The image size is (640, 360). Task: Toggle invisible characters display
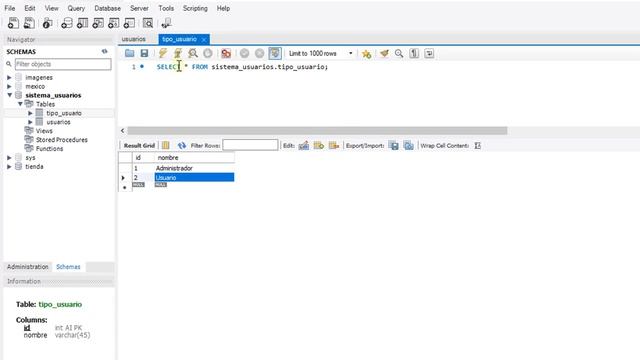tap(414, 53)
